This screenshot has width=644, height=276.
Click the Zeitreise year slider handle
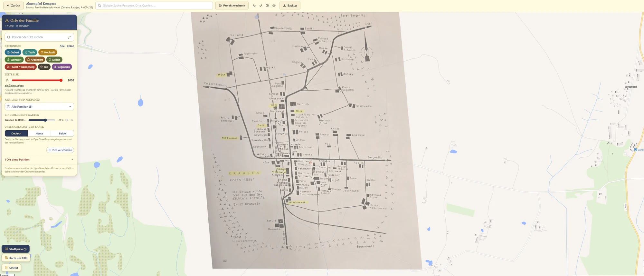pyautogui.click(x=61, y=80)
